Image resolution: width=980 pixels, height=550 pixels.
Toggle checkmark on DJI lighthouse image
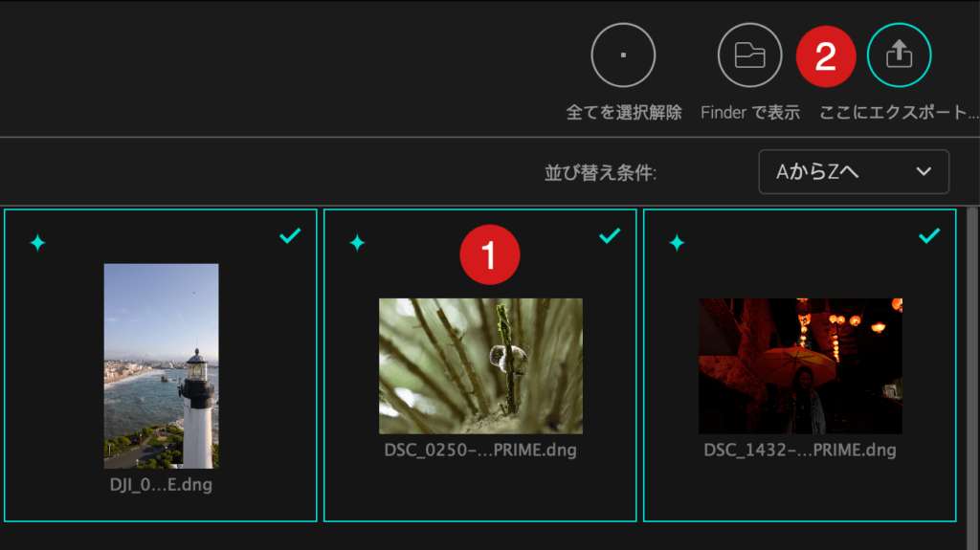pyautogui.click(x=290, y=235)
